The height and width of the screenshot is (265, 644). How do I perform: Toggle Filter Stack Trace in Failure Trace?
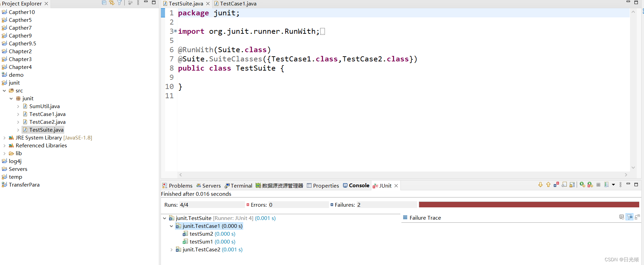tap(629, 217)
